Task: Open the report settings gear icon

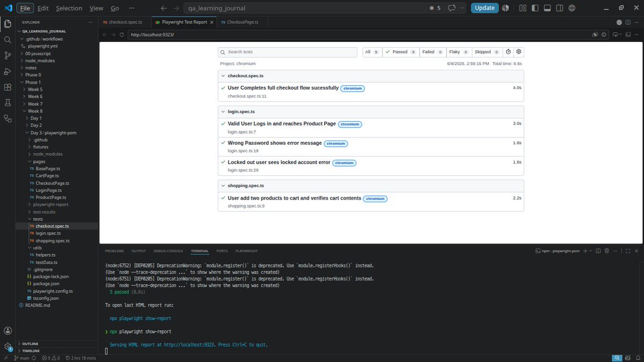Action: click(x=518, y=52)
